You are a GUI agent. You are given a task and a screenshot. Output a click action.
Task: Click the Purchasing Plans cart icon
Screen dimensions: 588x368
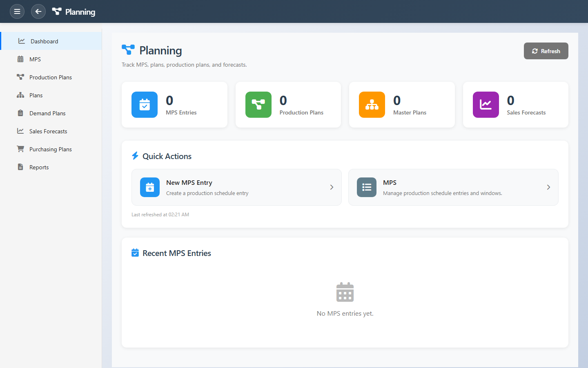(x=20, y=149)
